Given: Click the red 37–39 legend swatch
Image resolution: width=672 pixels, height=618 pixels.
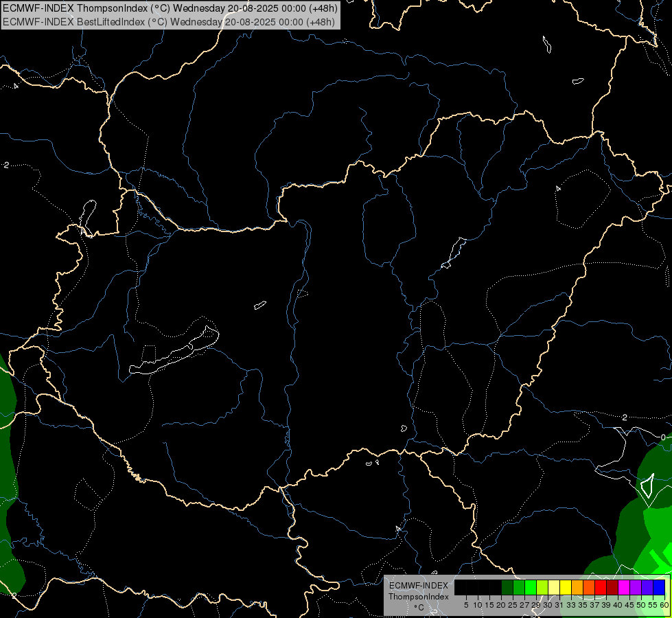Looking at the screenshot, I should click(x=601, y=588).
